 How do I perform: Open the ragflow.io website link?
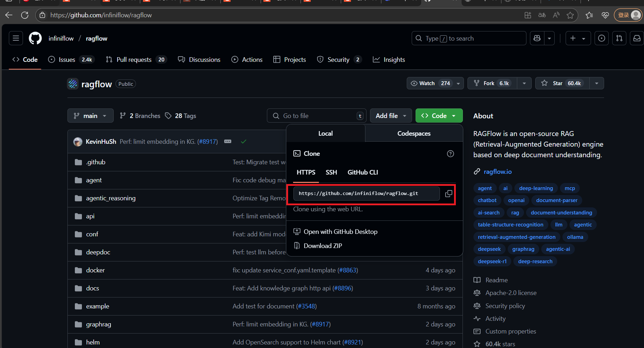point(497,172)
